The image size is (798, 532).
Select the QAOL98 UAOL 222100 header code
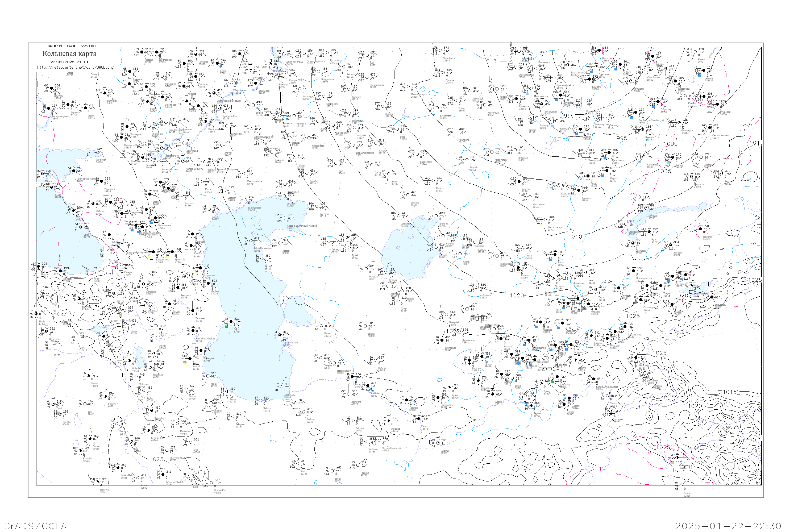[72, 46]
